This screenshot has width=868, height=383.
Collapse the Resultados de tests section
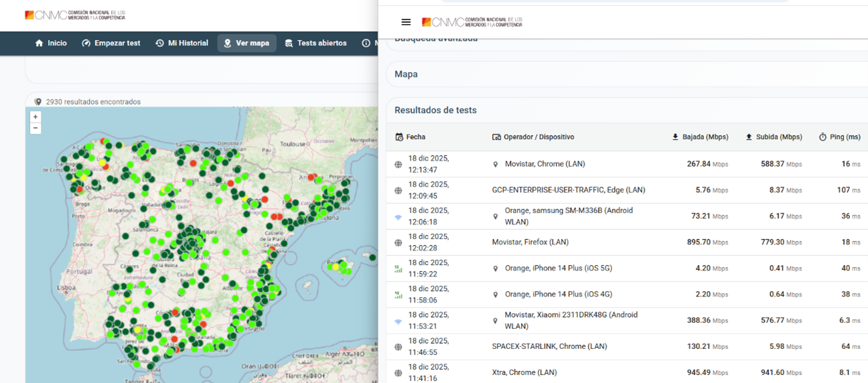435,110
